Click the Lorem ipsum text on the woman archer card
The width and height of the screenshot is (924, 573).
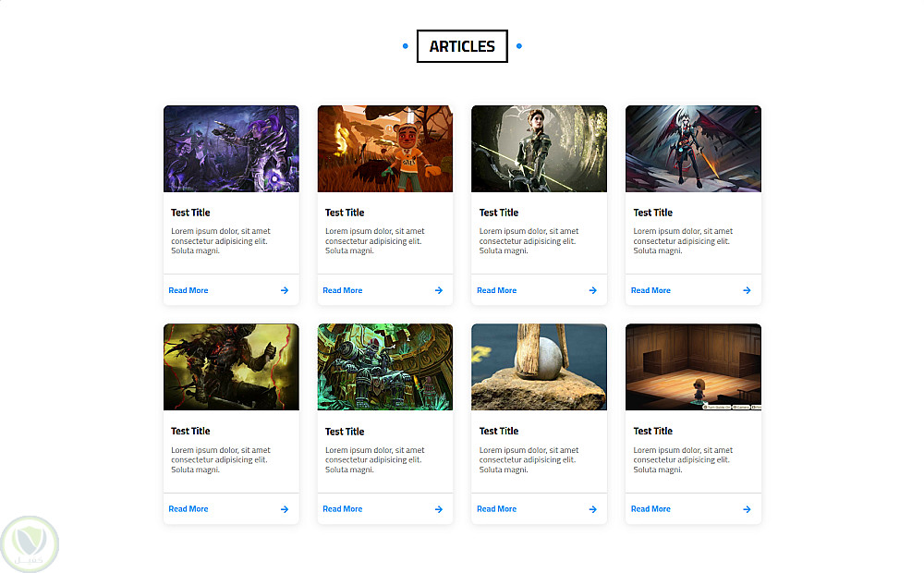(529, 241)
